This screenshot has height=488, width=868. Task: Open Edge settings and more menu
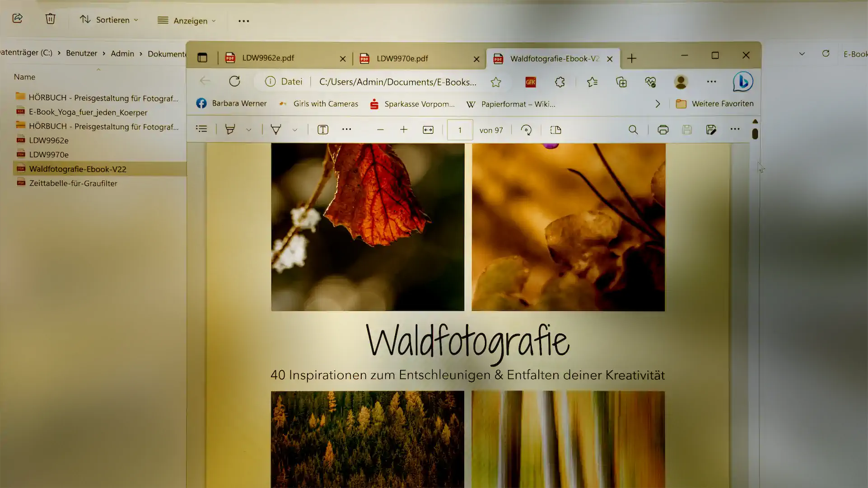coord(711,82)
